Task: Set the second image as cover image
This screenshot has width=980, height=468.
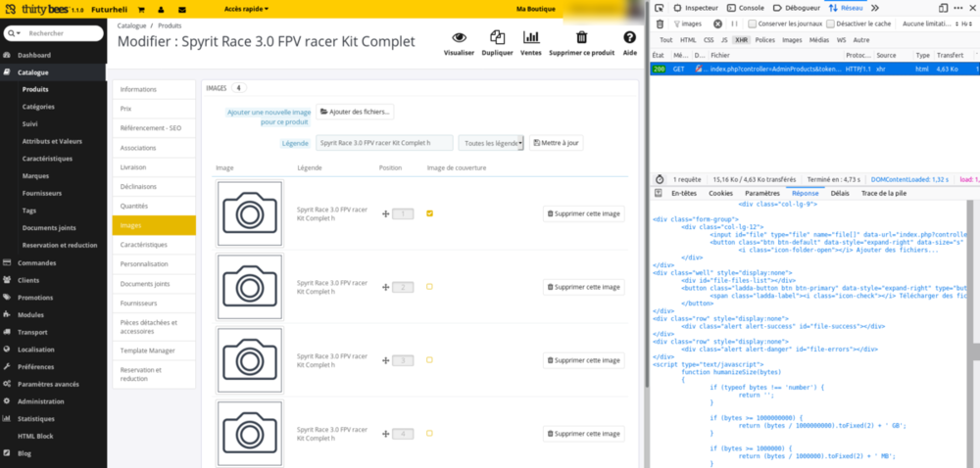Action: 430,287
